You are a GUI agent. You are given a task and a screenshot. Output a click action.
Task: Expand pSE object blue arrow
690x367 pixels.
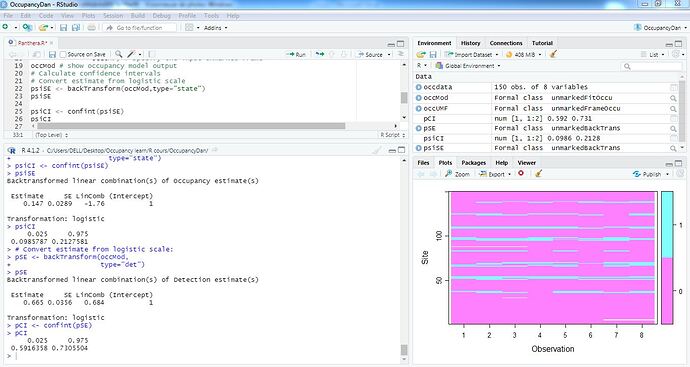click(x=419, y=128)
